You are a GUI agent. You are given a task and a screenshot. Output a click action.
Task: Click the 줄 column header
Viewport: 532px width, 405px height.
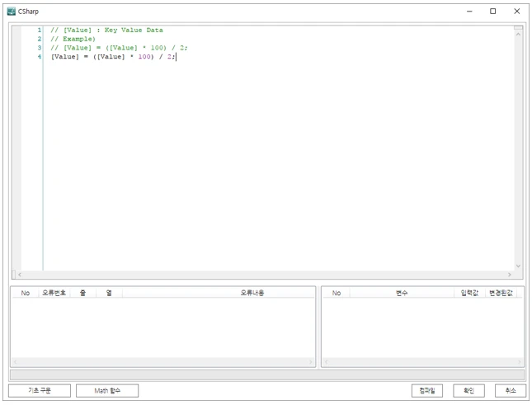pos(82,293)
